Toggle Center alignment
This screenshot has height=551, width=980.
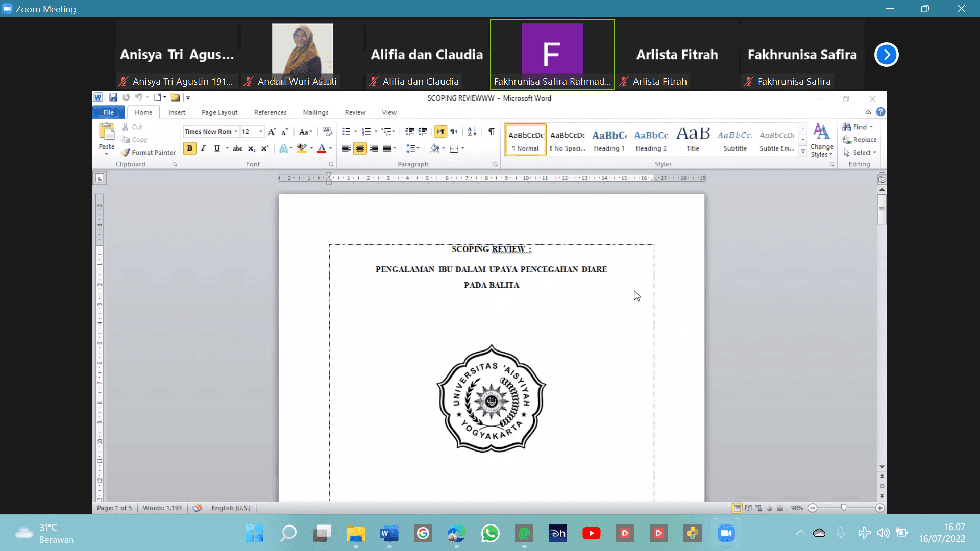[x=360, y=148]
